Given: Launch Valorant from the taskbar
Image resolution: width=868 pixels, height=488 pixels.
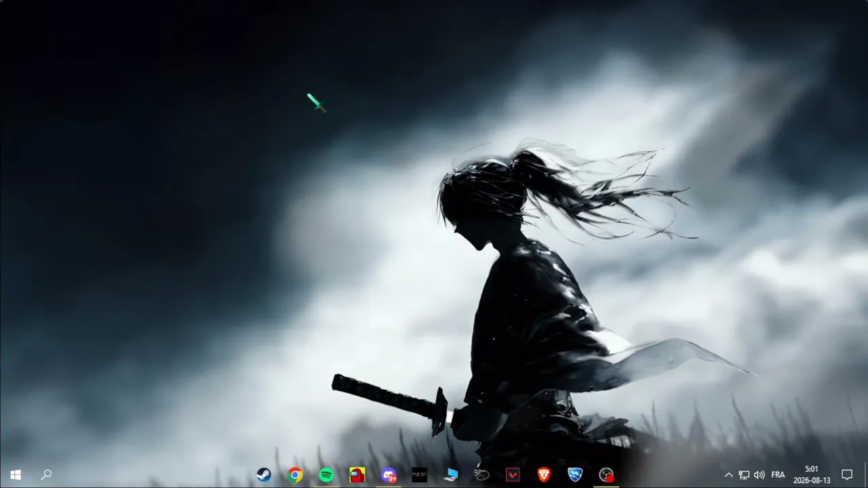Looking at the screenshot, I should (513, 475).
